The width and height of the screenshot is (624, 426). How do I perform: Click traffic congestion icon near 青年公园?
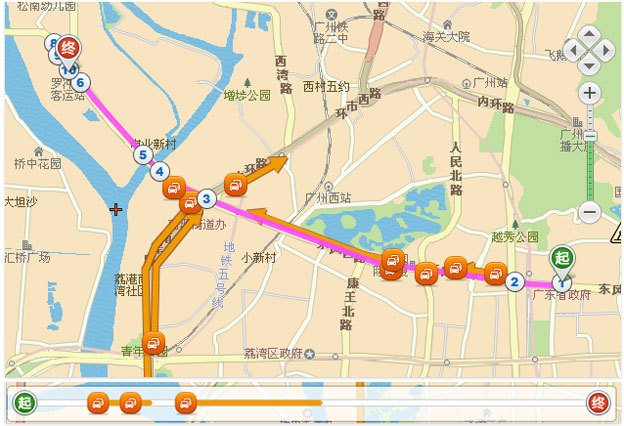point(153,343)
